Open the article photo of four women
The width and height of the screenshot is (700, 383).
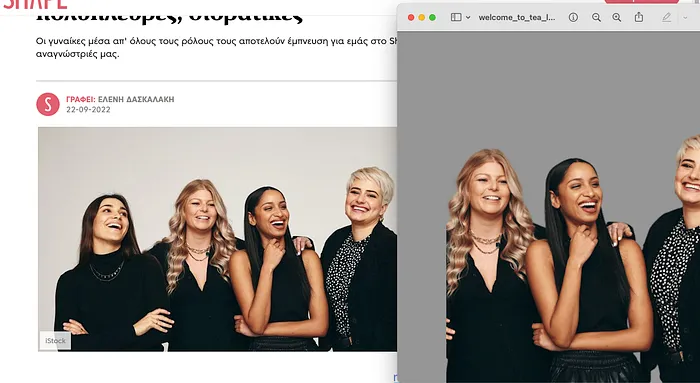[x=217, y=239]
